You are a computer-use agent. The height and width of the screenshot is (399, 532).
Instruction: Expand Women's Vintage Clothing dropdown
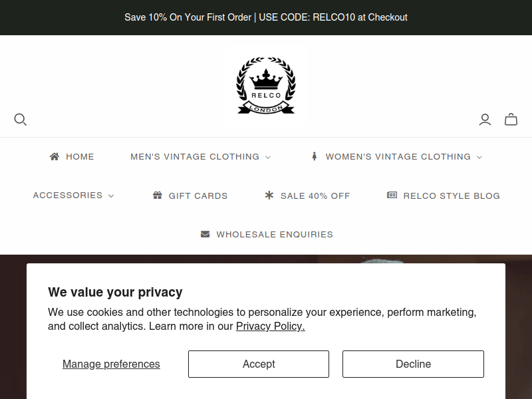click(404, 157)
